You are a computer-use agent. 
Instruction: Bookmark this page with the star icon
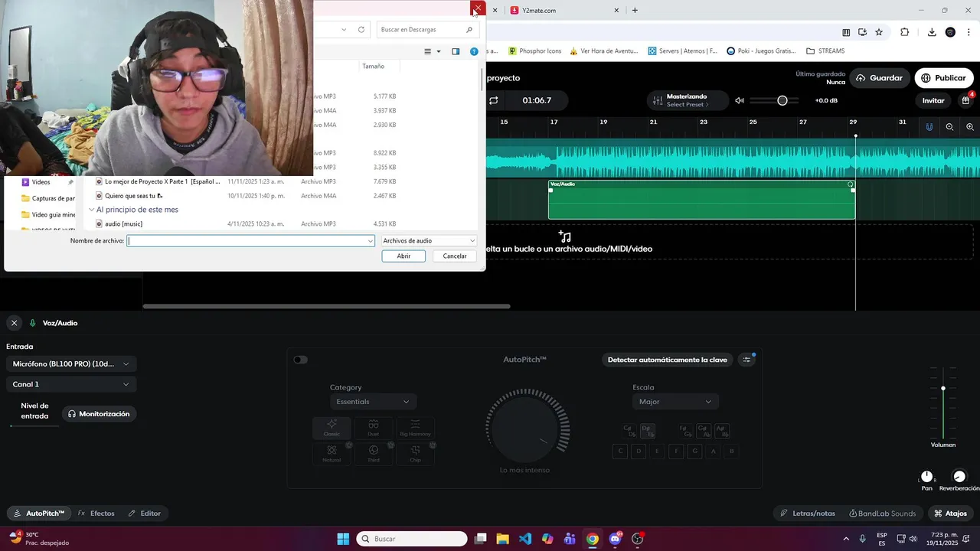tap(879, 32)
